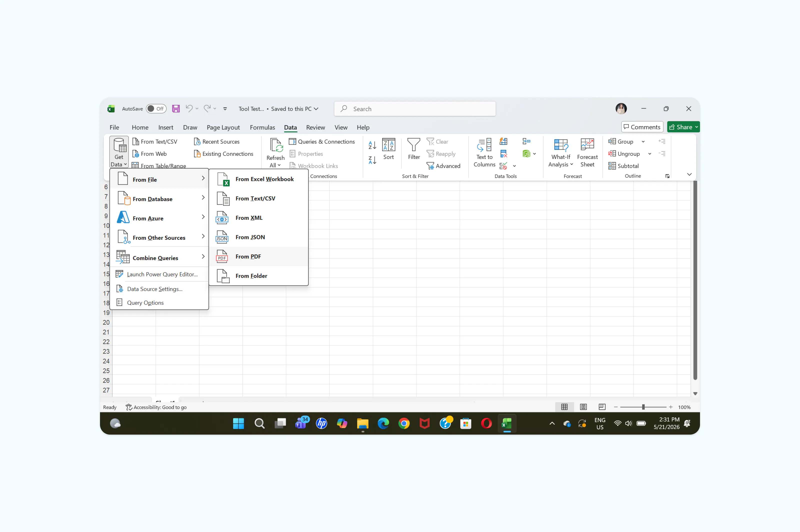
Task: Switch to the Page Layout tab
Action: coord(223,127)
